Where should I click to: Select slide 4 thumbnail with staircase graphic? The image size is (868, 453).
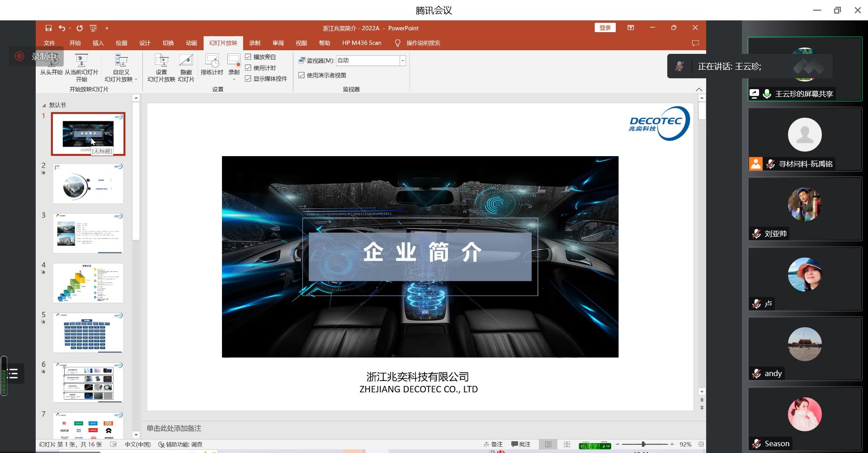(88, 283)
